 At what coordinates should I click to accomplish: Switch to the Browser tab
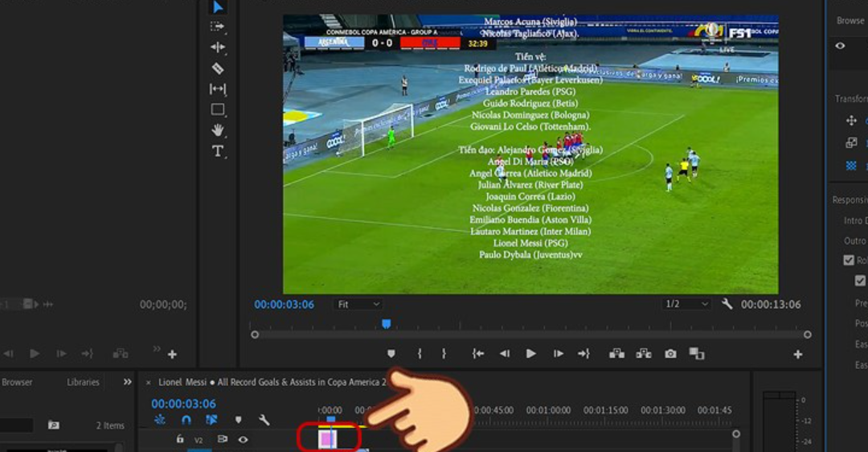click(17, 382)
